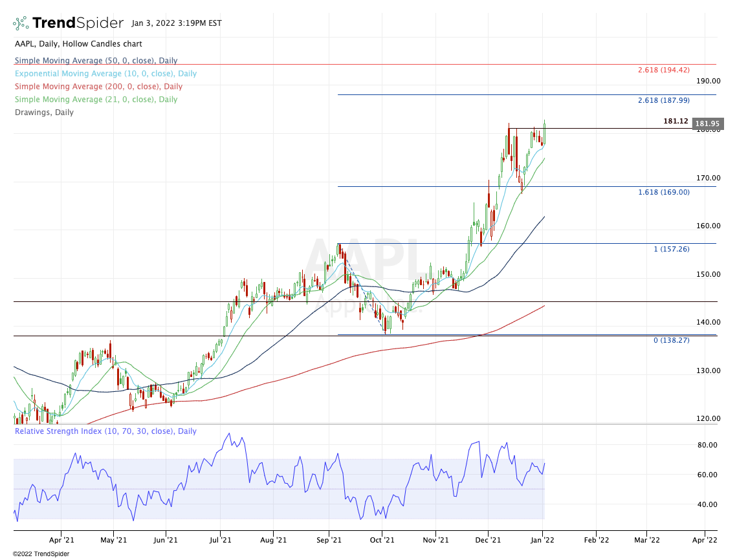Click the blue 2.618 (187.99) Fibonacci label
This screenshot has height=560, width=737.
pyautogui.click(x=664, y=100)
